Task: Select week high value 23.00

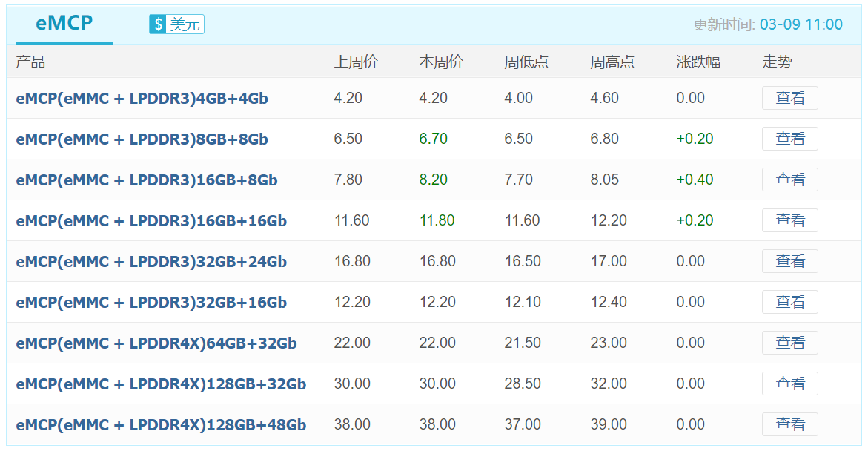Action: point(609,343)
